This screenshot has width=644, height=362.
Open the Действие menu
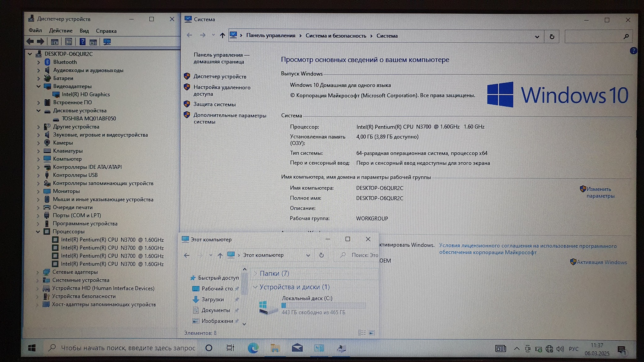tap(61, 31)
